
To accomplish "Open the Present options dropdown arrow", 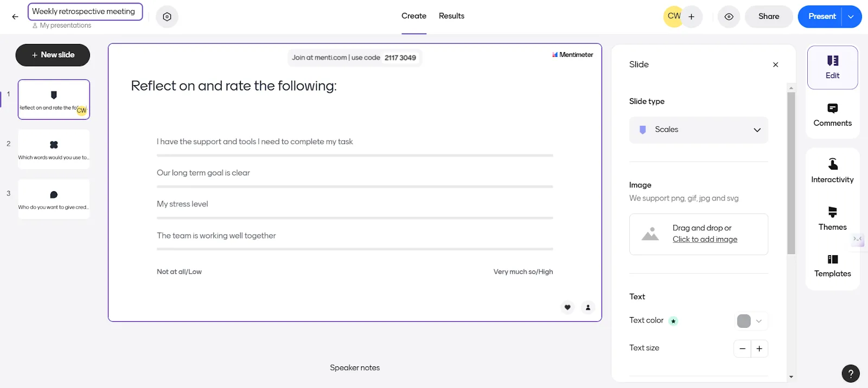I will (851, 17).
